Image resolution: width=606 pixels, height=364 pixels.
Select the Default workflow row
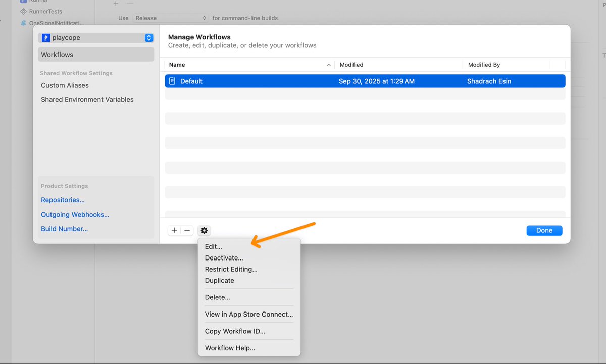365,81
